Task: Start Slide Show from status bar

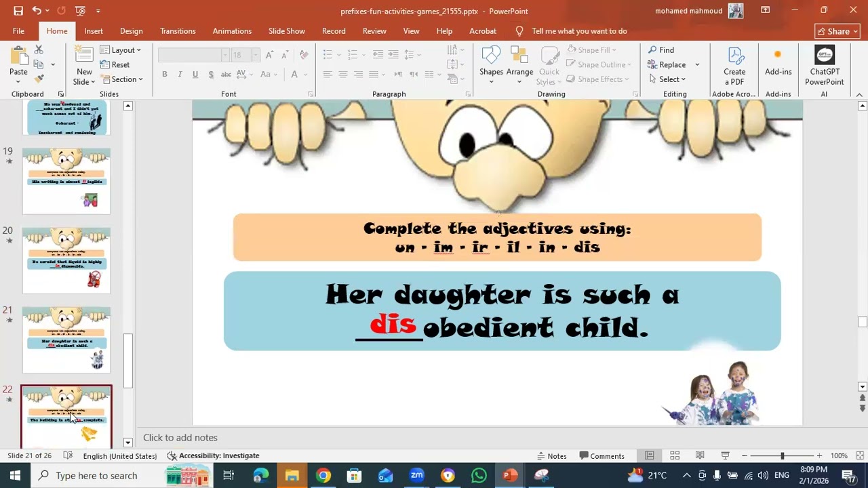Action: point(725,455)
